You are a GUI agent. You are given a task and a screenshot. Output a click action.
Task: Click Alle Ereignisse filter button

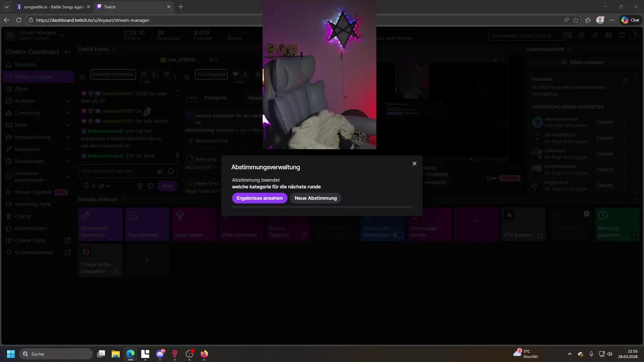coord(210,74)
